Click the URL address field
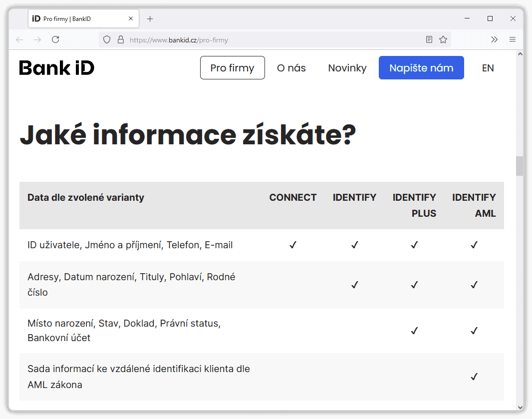Viewport: 532px width, 419px height. (x=269, y=40)
